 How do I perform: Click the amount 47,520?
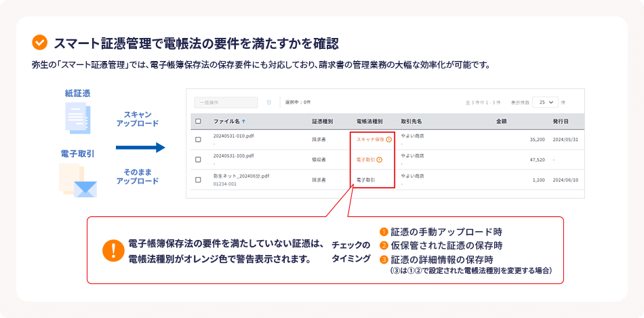[538, 160]
